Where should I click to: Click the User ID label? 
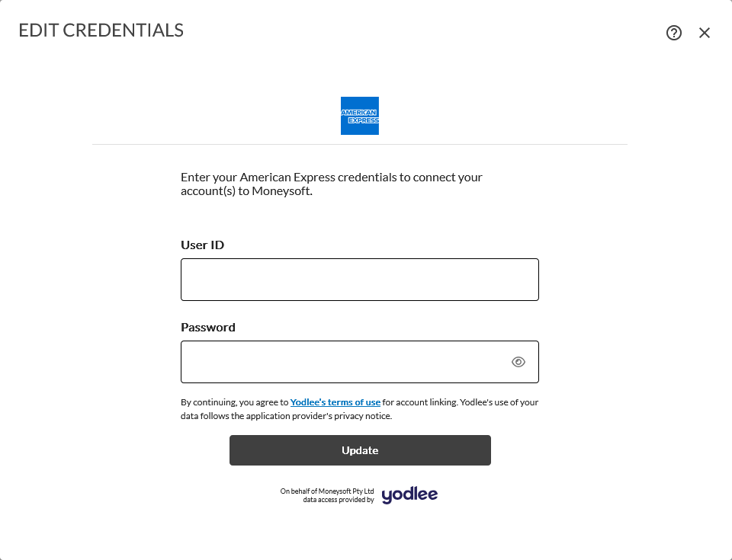pyautogui.click(x=203, y=245)
